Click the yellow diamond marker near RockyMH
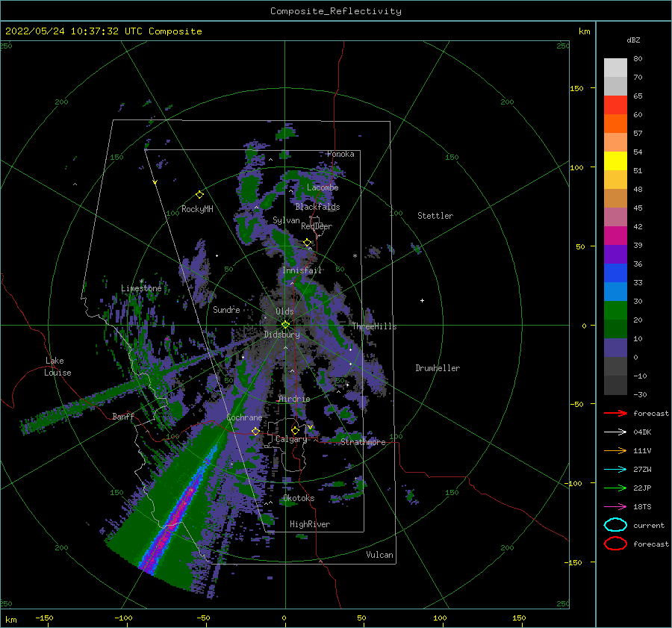672x628 pixels. [199, 195]
